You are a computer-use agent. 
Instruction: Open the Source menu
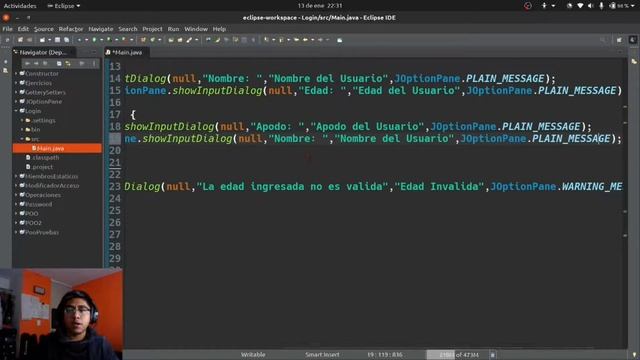44,29
